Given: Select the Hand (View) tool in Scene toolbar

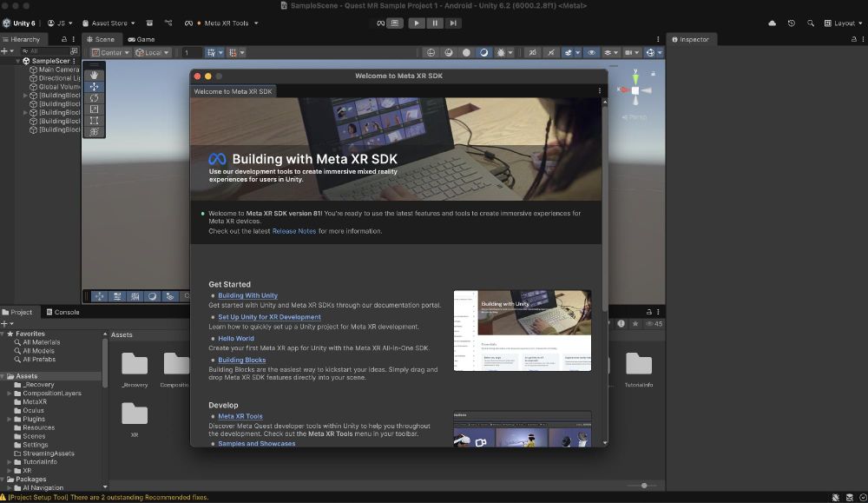Looking at the screenshot, I should pos(94,75).
